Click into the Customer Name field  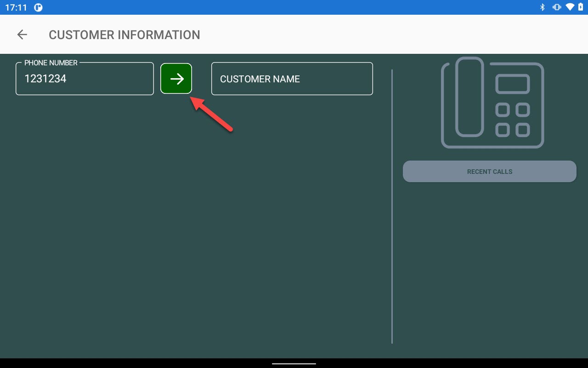292,79
